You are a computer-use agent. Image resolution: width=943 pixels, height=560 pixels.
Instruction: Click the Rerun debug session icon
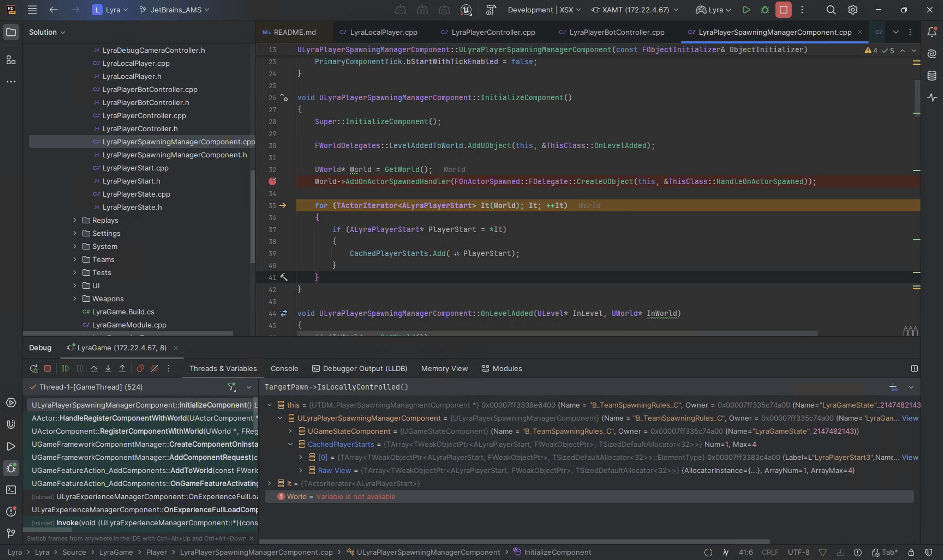point(34,369)
